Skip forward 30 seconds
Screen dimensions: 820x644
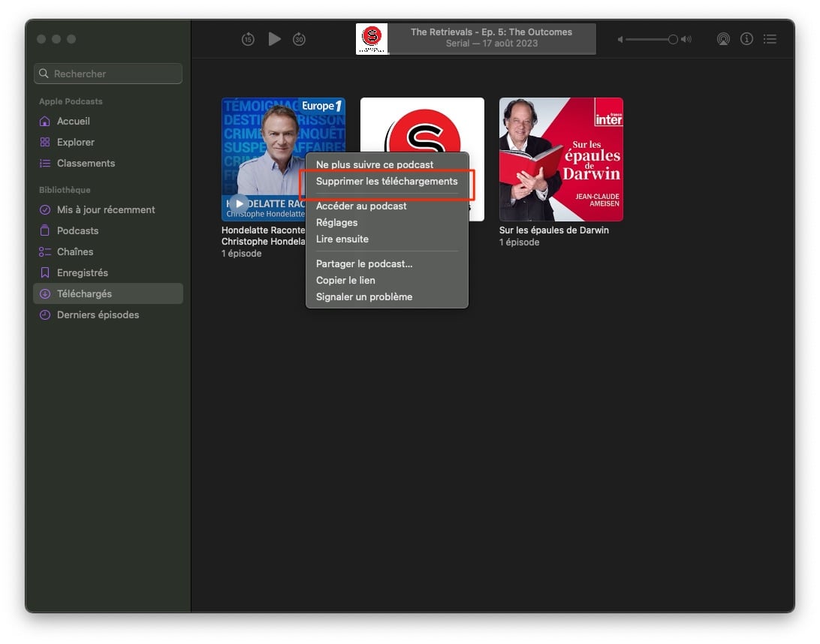[x=299, y=39]
